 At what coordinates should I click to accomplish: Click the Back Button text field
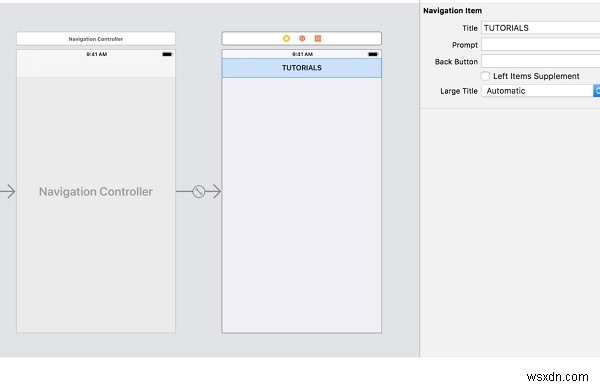click(x=540, y=61)
